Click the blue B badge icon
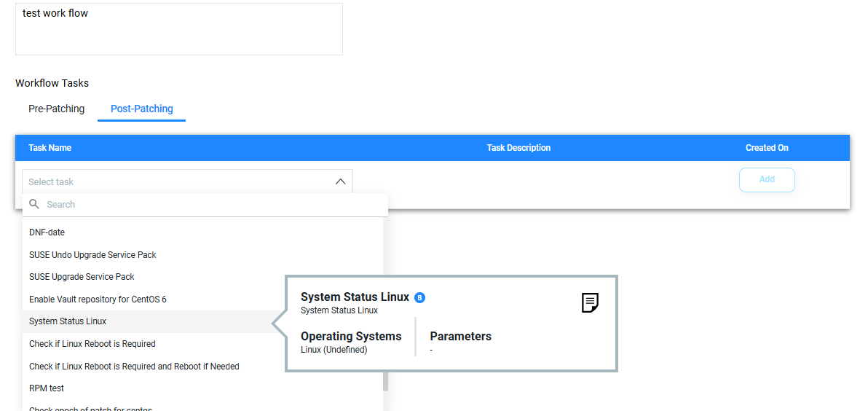The height and width of the screenshot is (411, 868). (x=419, y=297)
